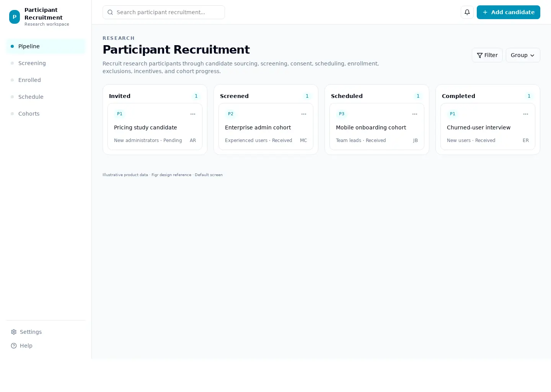Image resolution: width=551 pixels, height=392 pixels.
Task: Click the MC assignee initials
Action: tap(303, 140)
